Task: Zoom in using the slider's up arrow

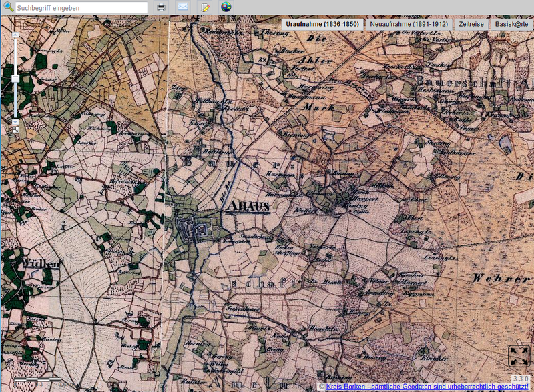Action: point(15,35)
